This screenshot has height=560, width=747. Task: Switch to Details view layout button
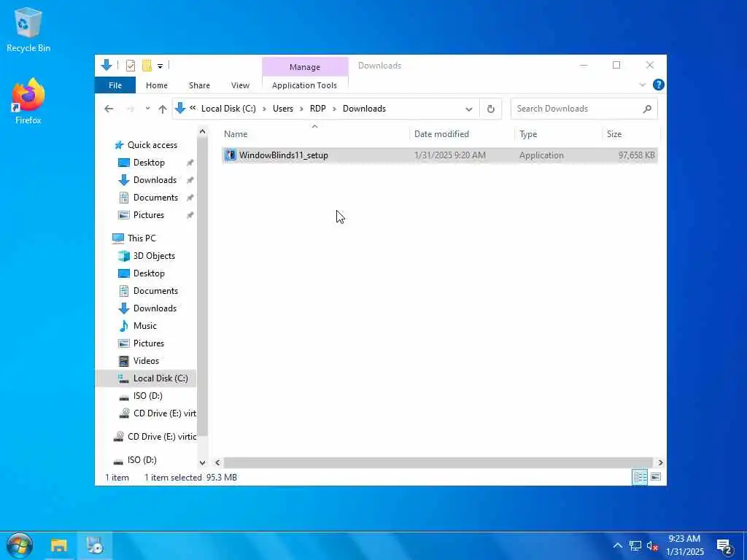[639, 477]
